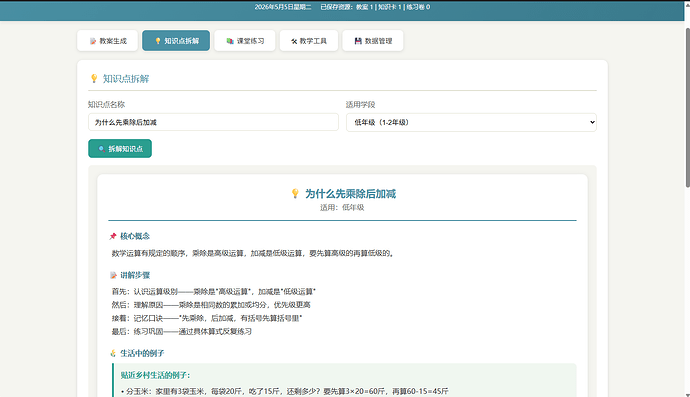Click the scrollbar down arrow
This screenshot has width=690, height=397.
pyautogui.click(x=687, y=394)
